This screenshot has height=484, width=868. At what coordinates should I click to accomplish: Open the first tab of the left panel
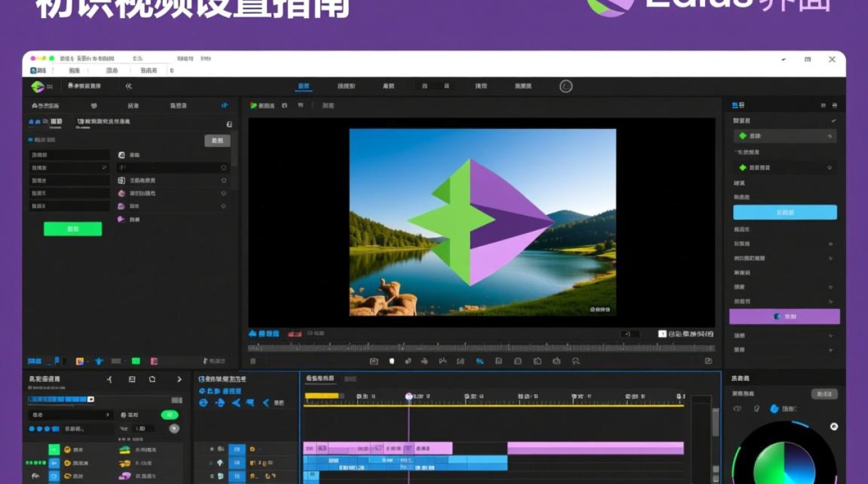(45, 105)
